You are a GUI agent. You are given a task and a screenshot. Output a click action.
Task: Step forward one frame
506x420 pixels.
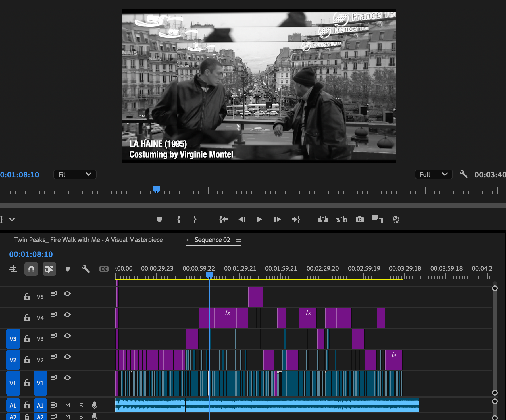click(277, 219)
